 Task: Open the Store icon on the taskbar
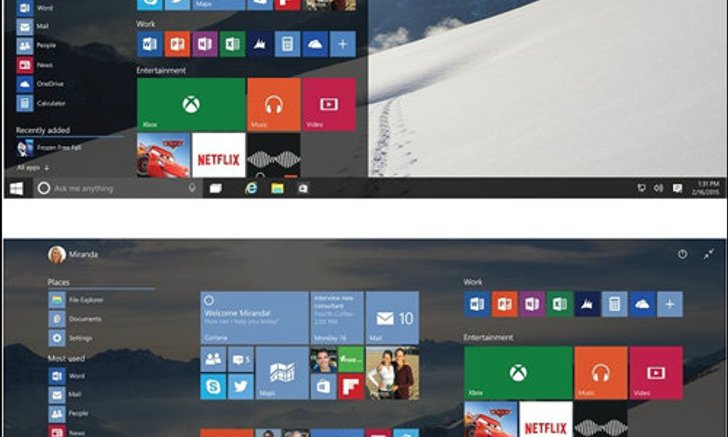coord(303,188)
